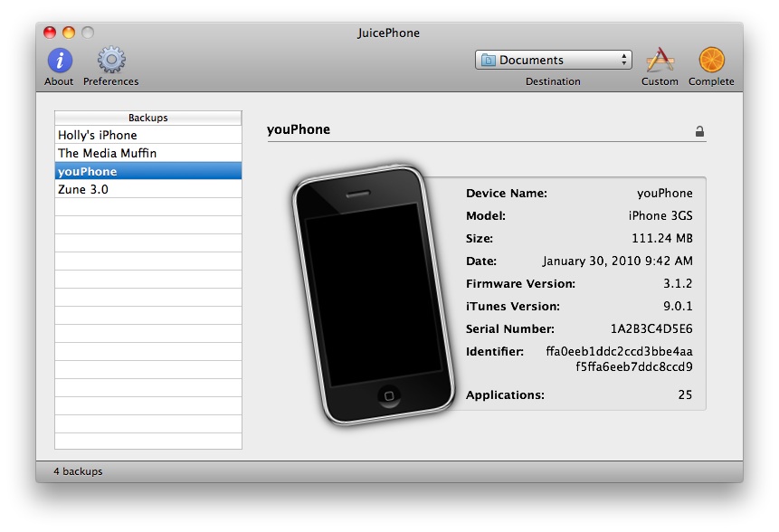Click the Destination label
Image resolution: width=779 pixels, height=532 pixels.
[553, 81]
